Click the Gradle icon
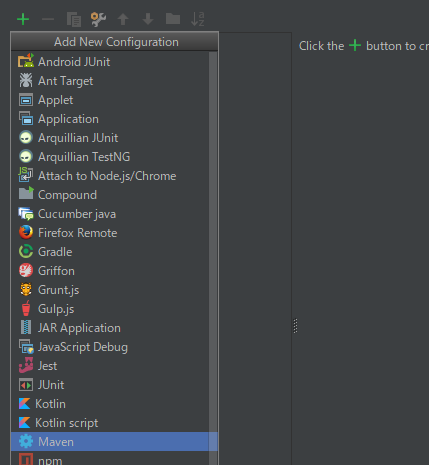 point(26,252)
